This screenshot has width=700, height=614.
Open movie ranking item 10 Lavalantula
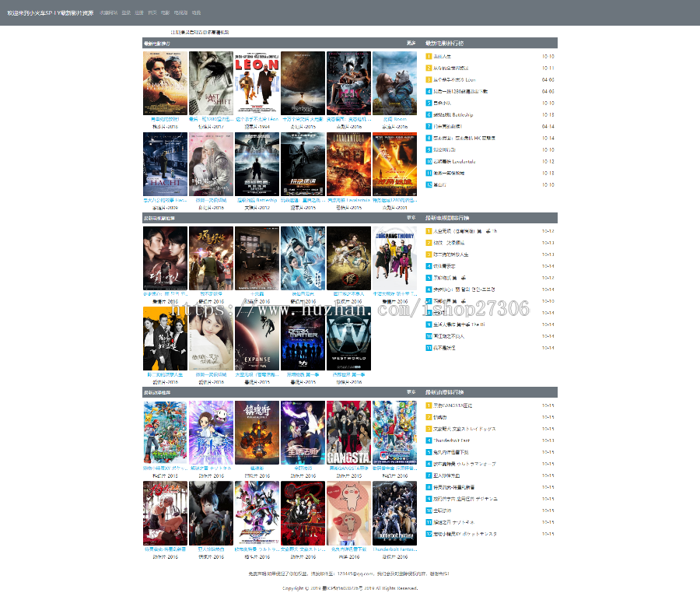(x=454, y=162)
